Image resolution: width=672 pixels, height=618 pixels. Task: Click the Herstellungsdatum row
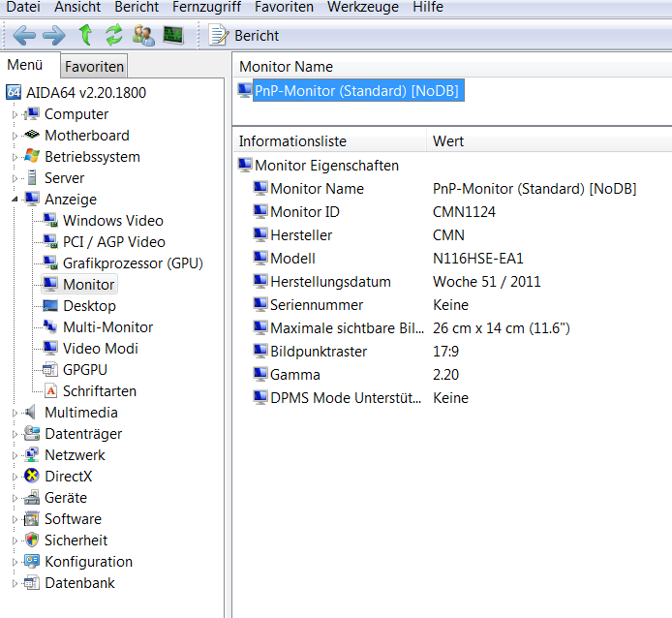(x=397, y=282)
